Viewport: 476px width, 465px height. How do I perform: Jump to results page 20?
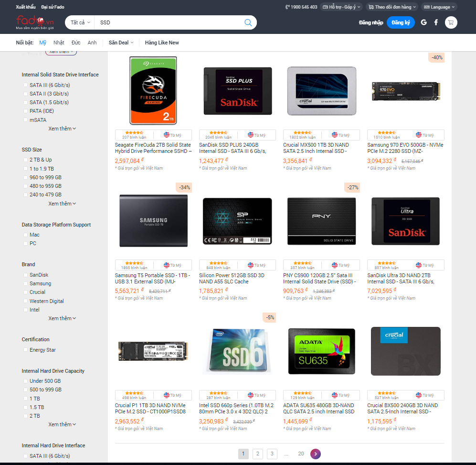(x=301, y=454)
